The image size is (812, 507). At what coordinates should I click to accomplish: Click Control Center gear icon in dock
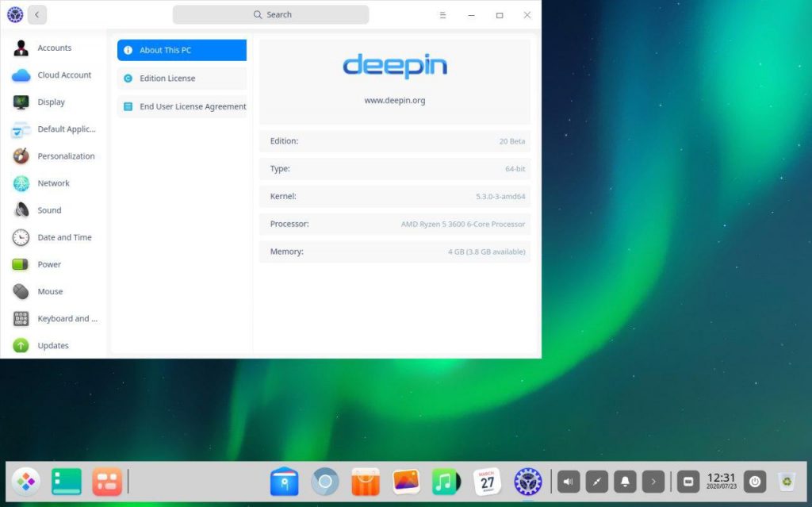pyautogui.click(x=527, y=482)
